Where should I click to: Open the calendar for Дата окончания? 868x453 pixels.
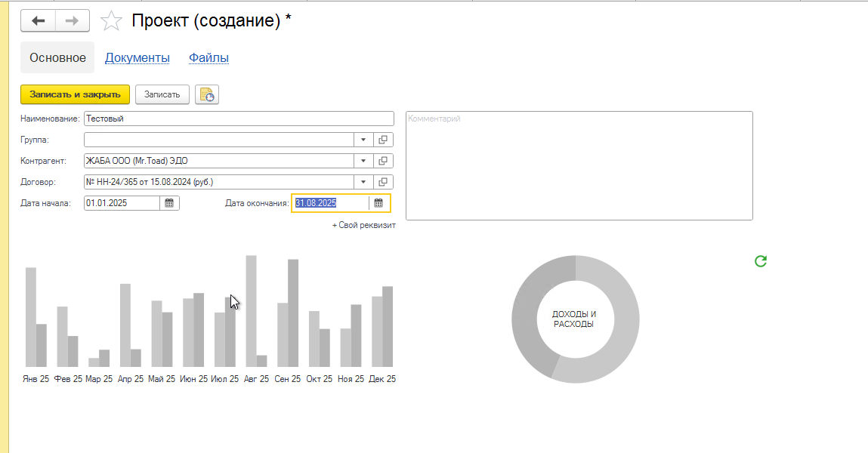point(378,202)
